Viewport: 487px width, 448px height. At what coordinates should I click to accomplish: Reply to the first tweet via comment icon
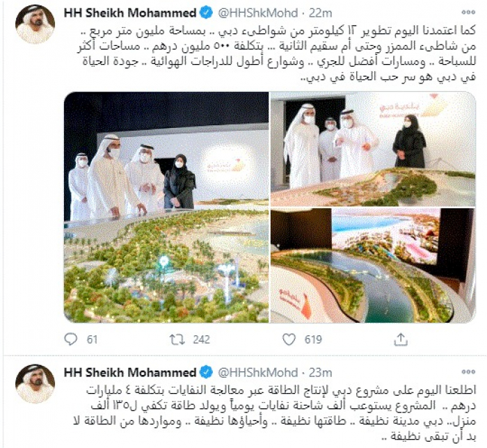tap(70, 339)
